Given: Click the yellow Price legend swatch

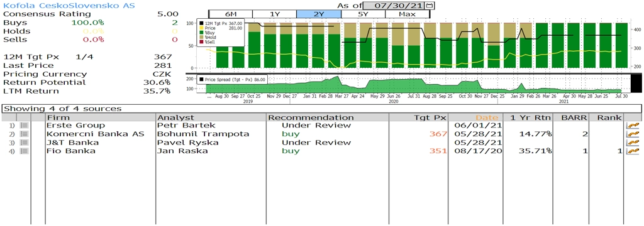Looking at the screenshot, I should pyautogui.click(x=201, y=28).
